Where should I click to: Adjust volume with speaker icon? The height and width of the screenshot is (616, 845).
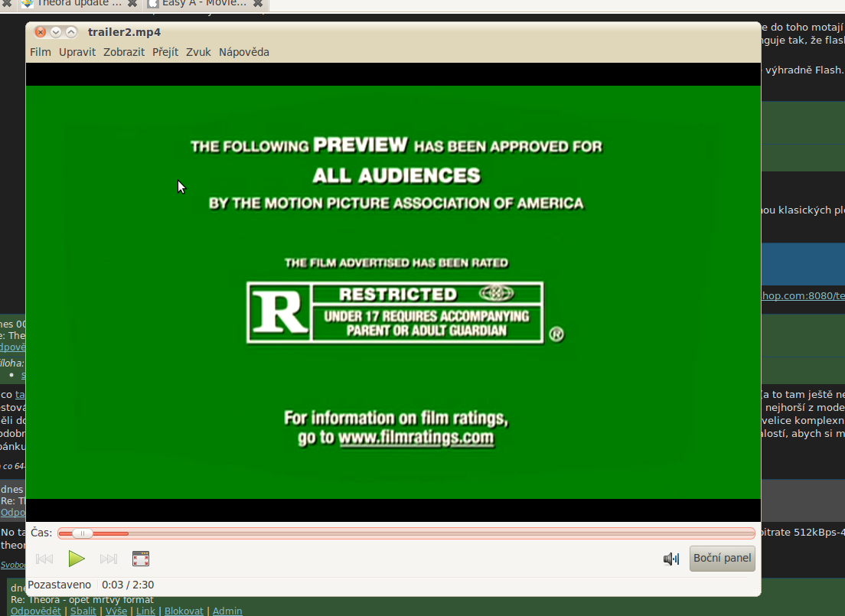pos(671,559)
